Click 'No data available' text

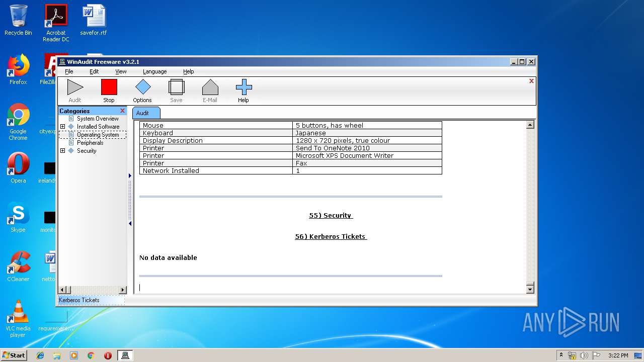(168, 257)
